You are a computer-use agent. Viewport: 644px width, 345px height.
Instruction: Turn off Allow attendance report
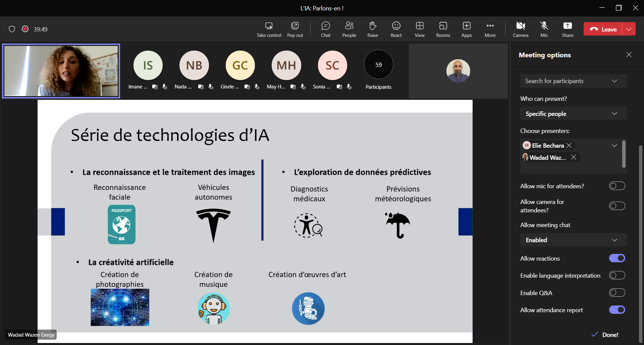click(x=617, y=310)
